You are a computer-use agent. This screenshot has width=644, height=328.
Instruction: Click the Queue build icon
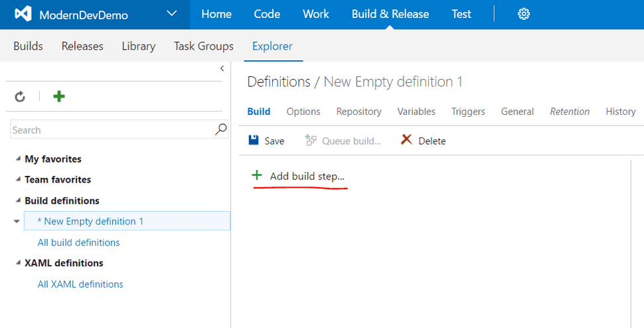pyautogui.click(x=311, y=140)
